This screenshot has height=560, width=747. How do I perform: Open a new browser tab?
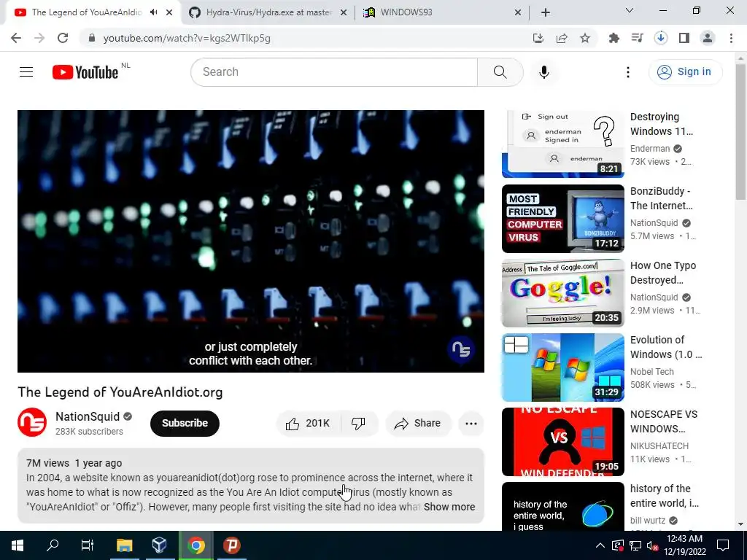546,12
